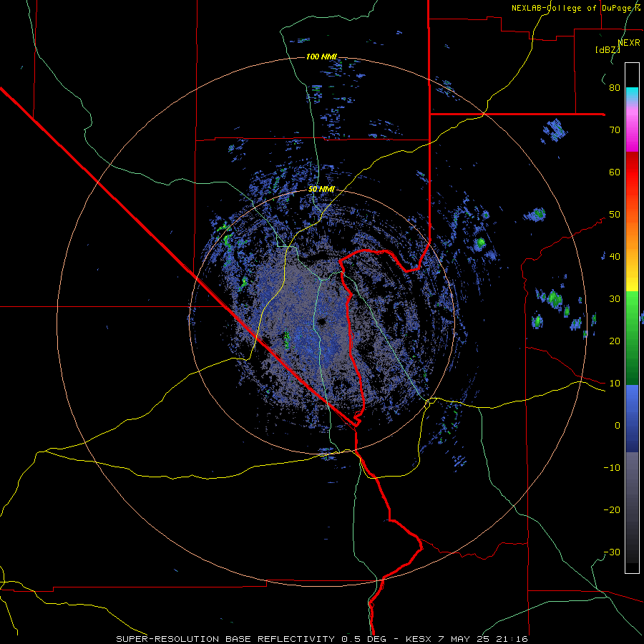Screen dimensions: 644x644
Task: Click the '100 NMI' range ring label
Action: click(x=321, y=57)
